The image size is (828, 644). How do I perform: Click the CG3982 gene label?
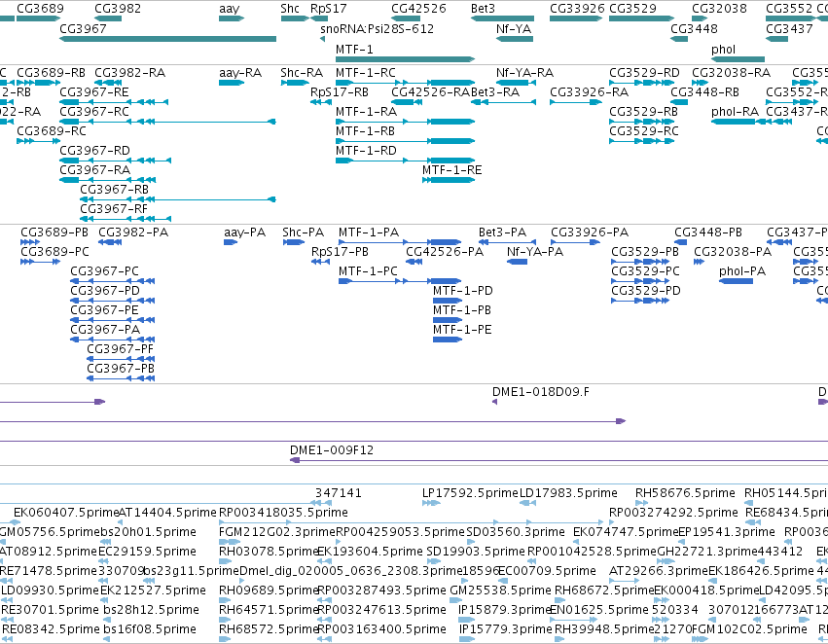coord(118,9)
